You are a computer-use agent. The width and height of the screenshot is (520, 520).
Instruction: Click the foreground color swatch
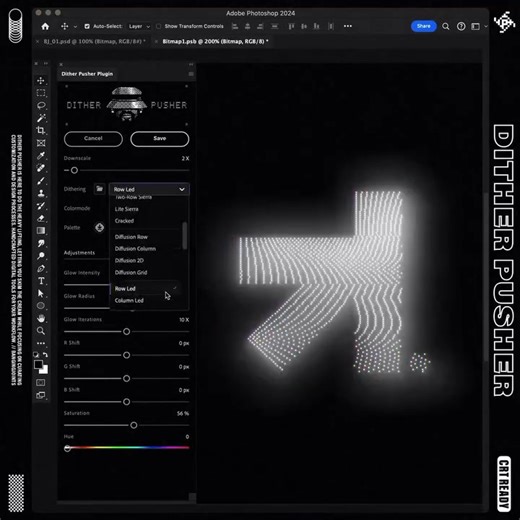point(38,364)
